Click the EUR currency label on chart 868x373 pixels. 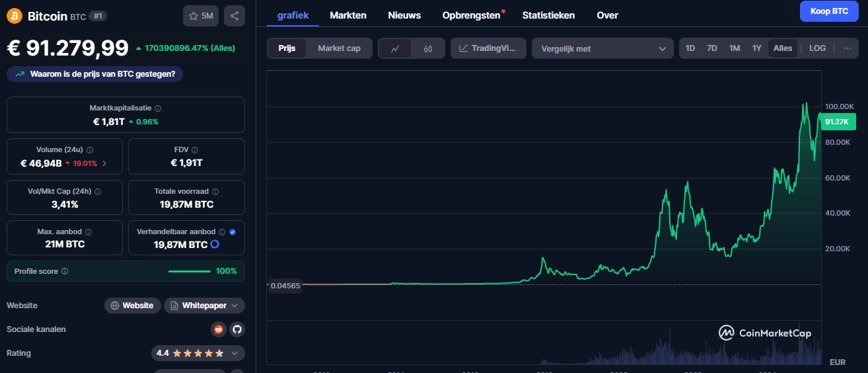[x=838, y=362]
